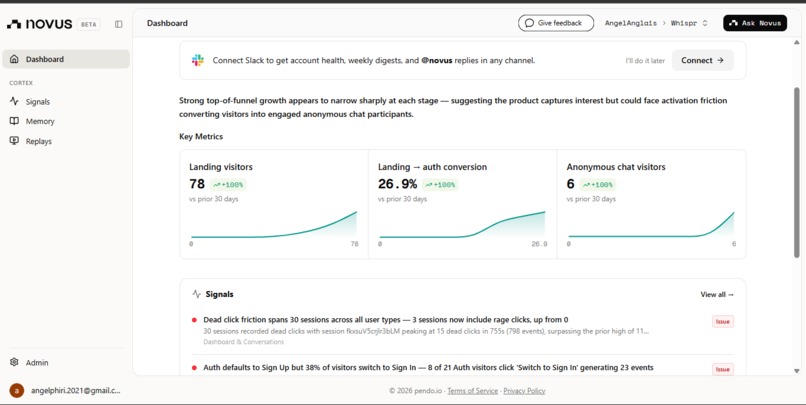Click the Ask Novus button

pos(755,23)
